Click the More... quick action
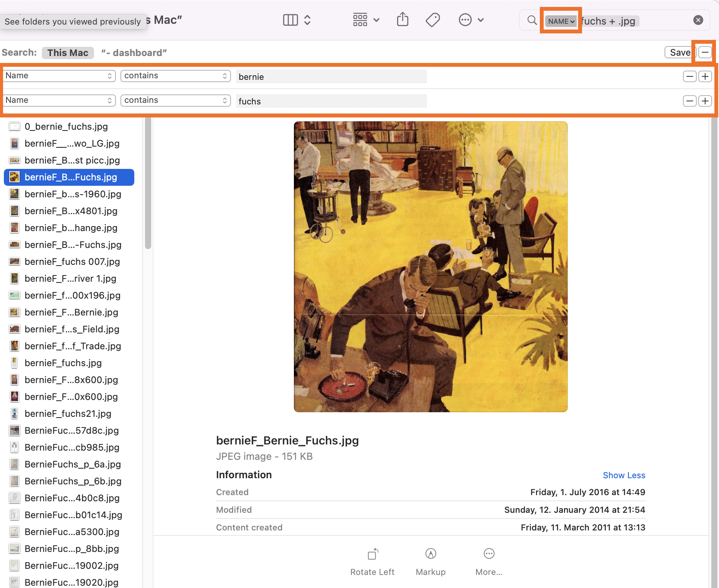The height and width of the screenshot is (588, 719). [489, 562]
